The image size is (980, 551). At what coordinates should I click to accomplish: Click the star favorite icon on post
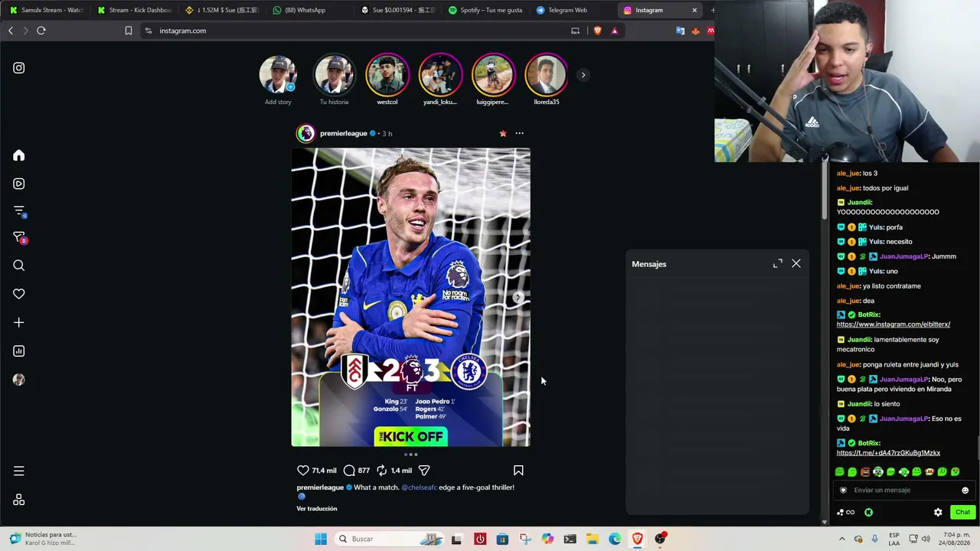pos(503,133)
